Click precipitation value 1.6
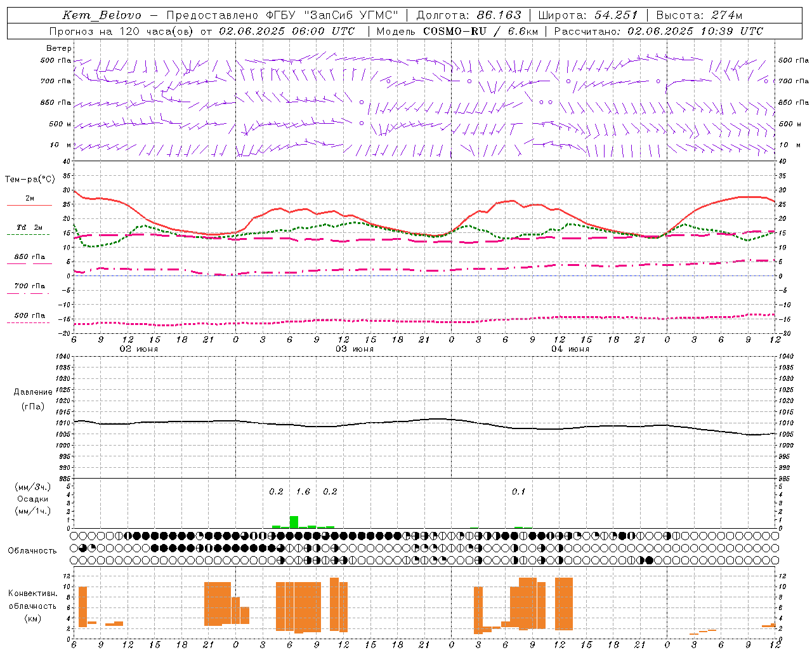 pyautogui.click(x=303, y=491)
